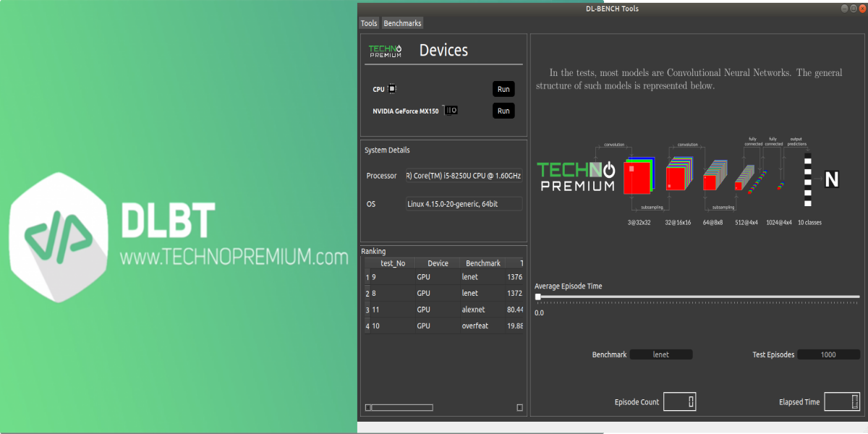This screenshot has height=434, width=868.
Task: Select test_No cell 11 in ranking
Action: tap(393, 310)
